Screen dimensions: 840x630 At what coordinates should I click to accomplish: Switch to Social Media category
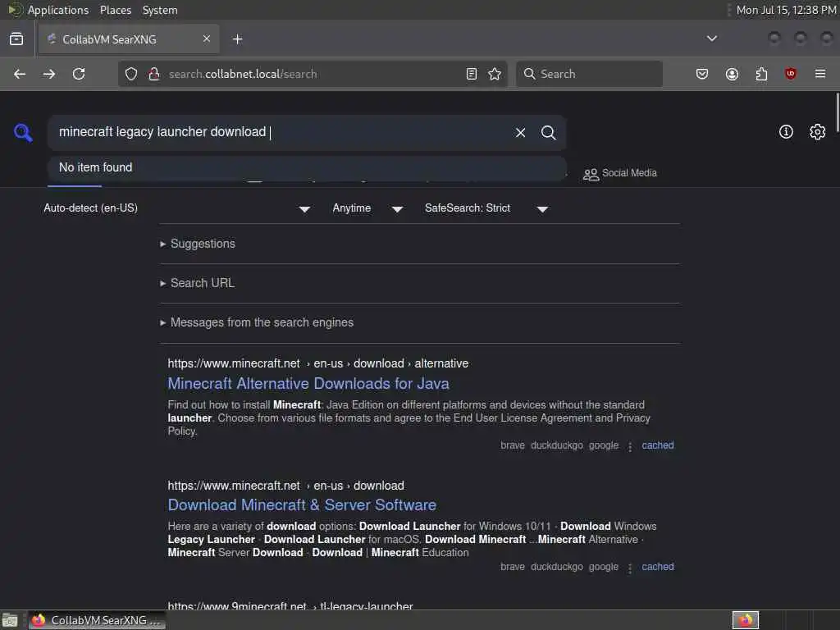tap(620, 174)
